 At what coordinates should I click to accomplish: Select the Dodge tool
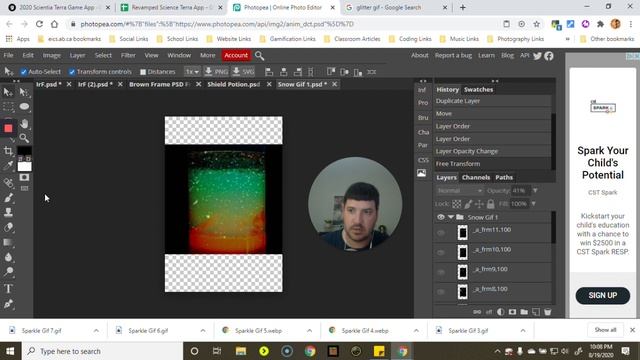(8, 272)
